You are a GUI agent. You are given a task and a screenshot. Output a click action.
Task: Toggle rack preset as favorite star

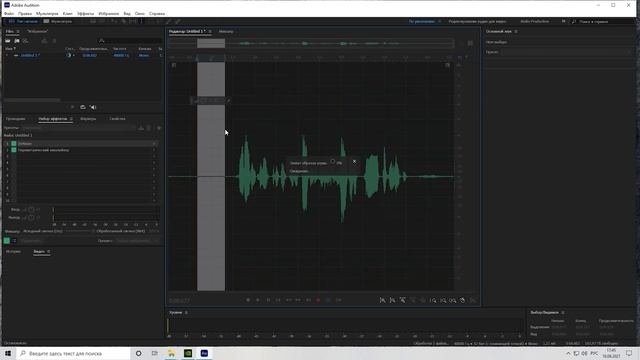159,128
